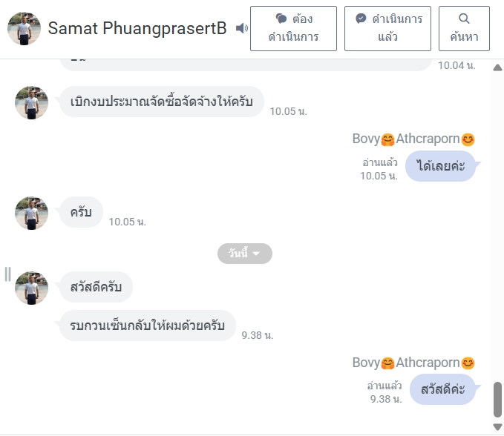Screen dimensions: 504x436
Task: Click the รบกวนเซ็นกลับให้ผมด้วยครับ message
Action: pyautogui.click(x=147, y=326)
